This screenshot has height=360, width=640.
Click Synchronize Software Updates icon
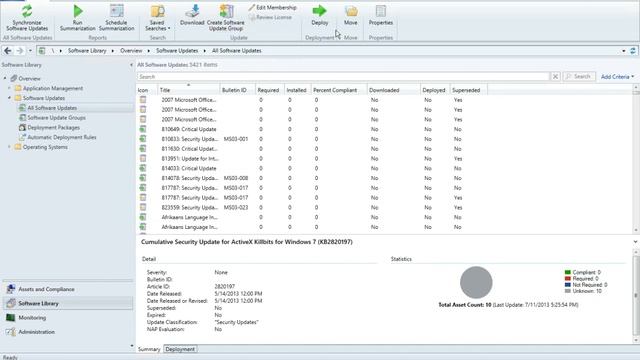click(x=27, y=11)
